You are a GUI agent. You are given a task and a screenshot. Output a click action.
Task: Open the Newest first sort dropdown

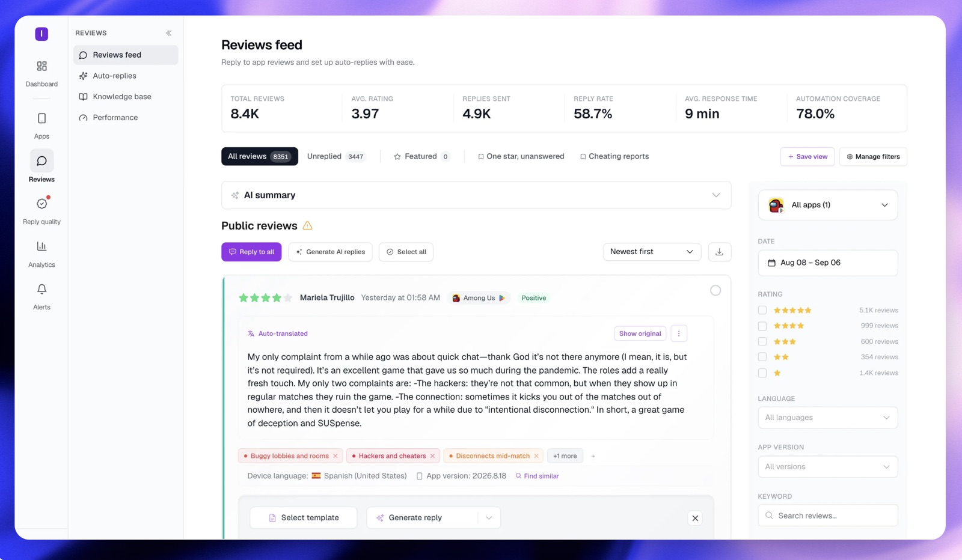[652, 252]
